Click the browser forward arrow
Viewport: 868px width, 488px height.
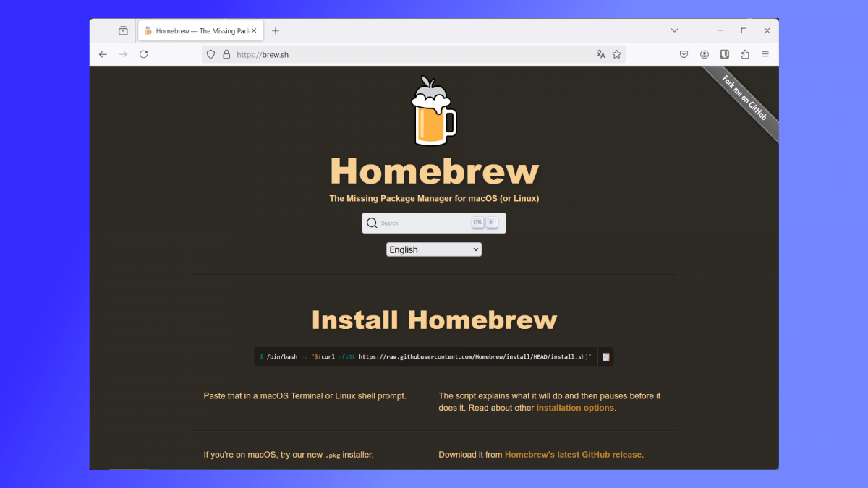point(123,54)
